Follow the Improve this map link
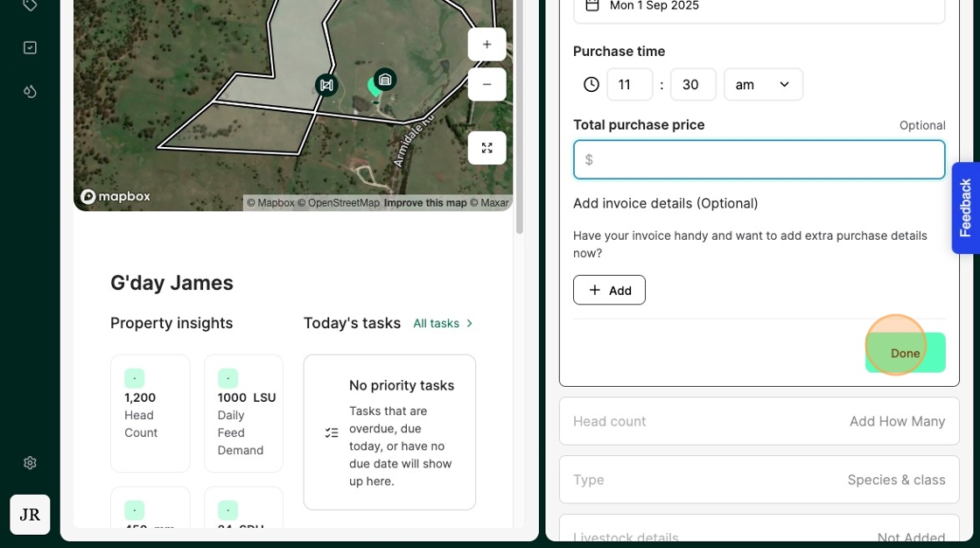This screenshot has width=980, height=548. (425, 203)
